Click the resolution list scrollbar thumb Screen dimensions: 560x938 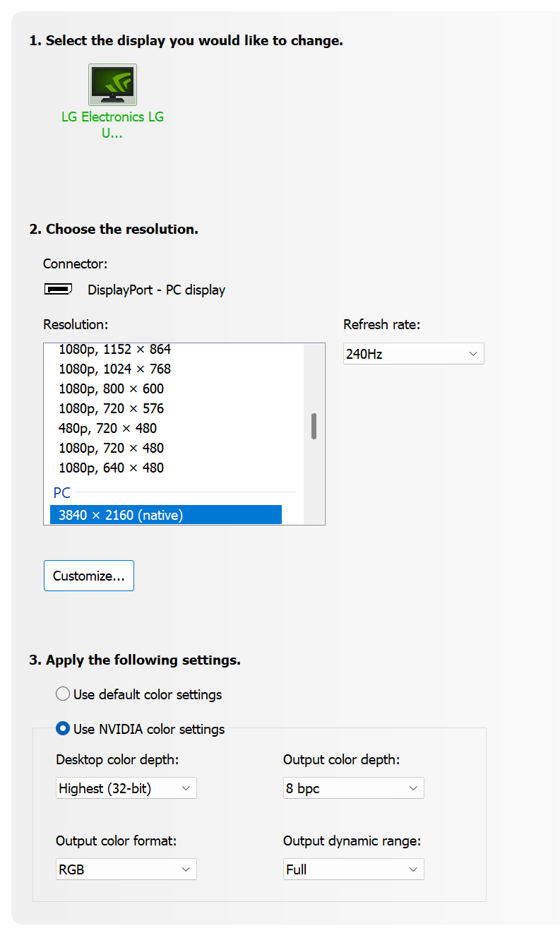coord(314,426)
